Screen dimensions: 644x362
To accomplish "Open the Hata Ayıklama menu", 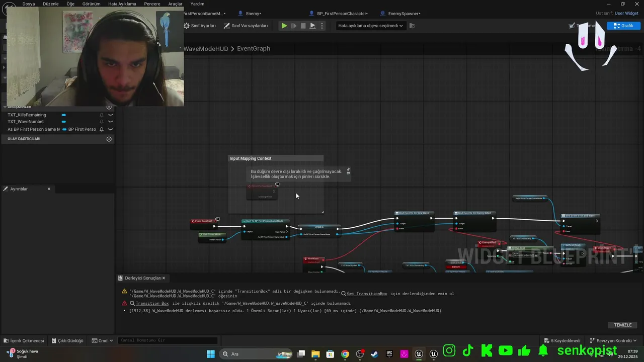I will click(x=122, y=4).
